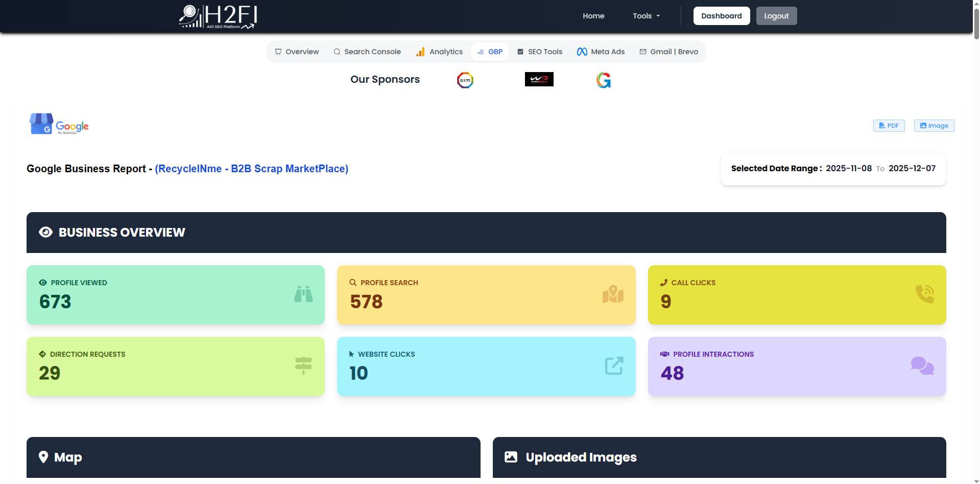Click the H2FI logo in the navbar
Screen dimensions: 980x484
pos(218,16)
